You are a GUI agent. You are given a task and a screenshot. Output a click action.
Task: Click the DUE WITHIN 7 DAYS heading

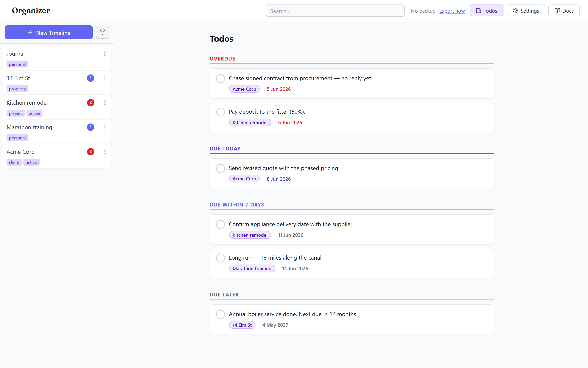pos(237,205)
